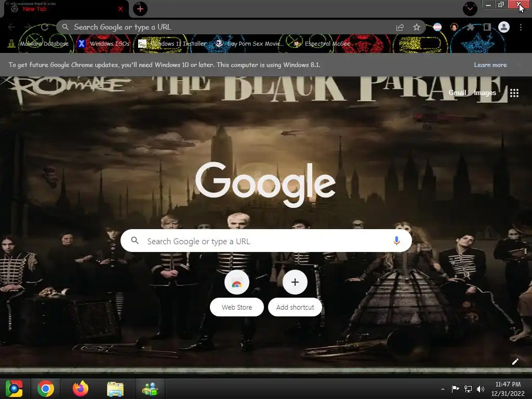
Task: Share this page via the share icon
Action: pyautogui.click(x=400, y=28)
